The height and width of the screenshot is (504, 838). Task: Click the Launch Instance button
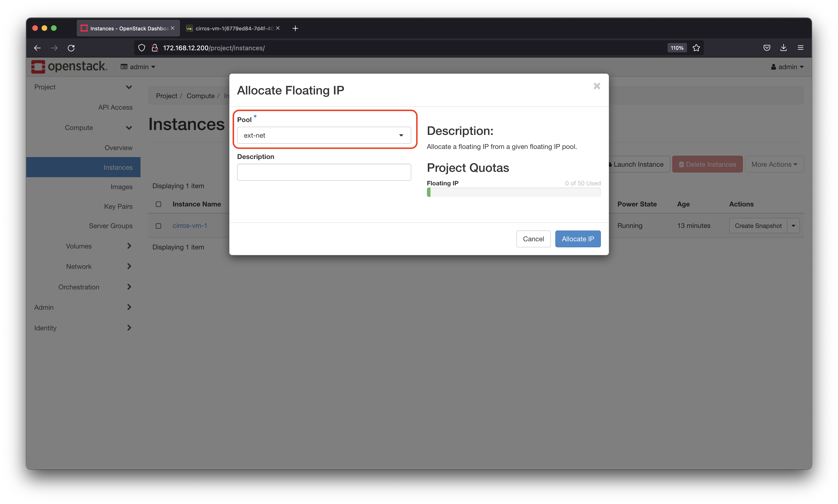tap(639, 164)
